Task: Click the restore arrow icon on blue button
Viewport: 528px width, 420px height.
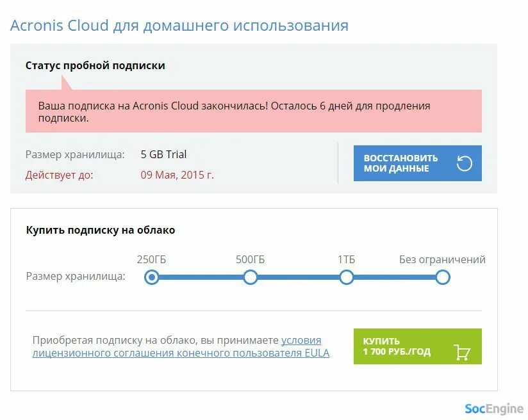Action: tap(465, 163)
